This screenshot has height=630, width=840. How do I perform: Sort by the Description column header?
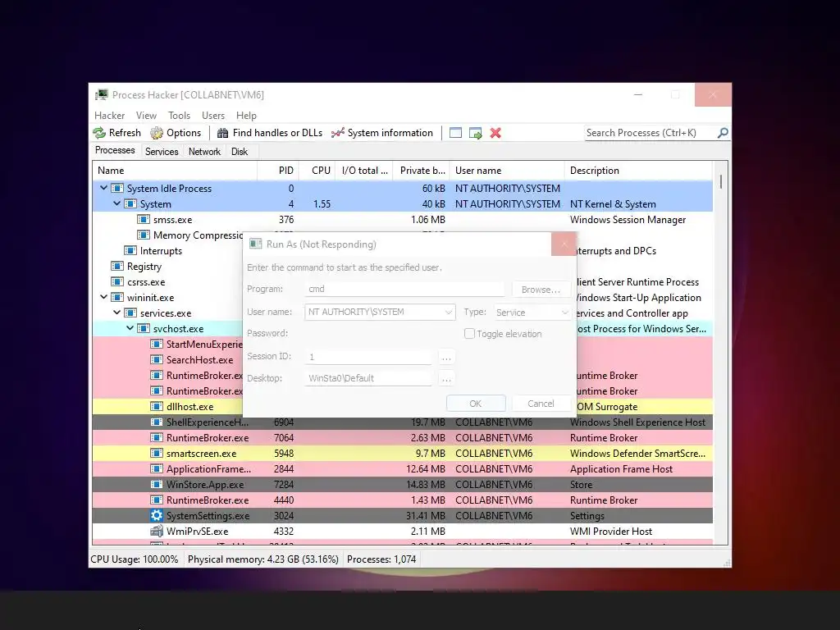pyautogui.click(x=638, y=171)
